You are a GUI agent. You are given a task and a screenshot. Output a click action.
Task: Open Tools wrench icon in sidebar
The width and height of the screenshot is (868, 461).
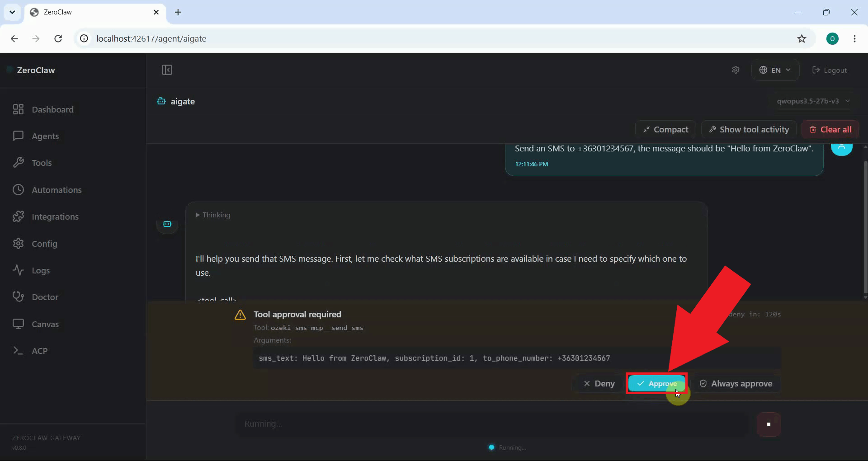pyautogui.click(x=18, y=163)
